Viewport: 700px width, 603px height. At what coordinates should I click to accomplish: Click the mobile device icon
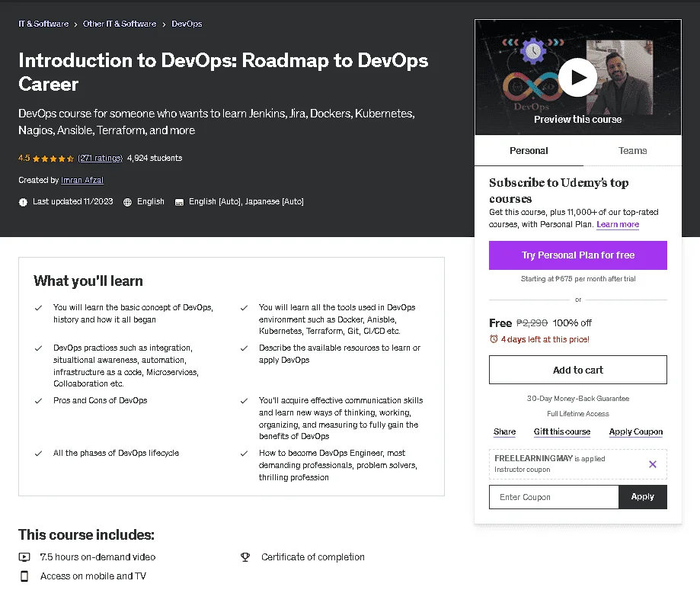pyautogui.click(x=24, y=576)
